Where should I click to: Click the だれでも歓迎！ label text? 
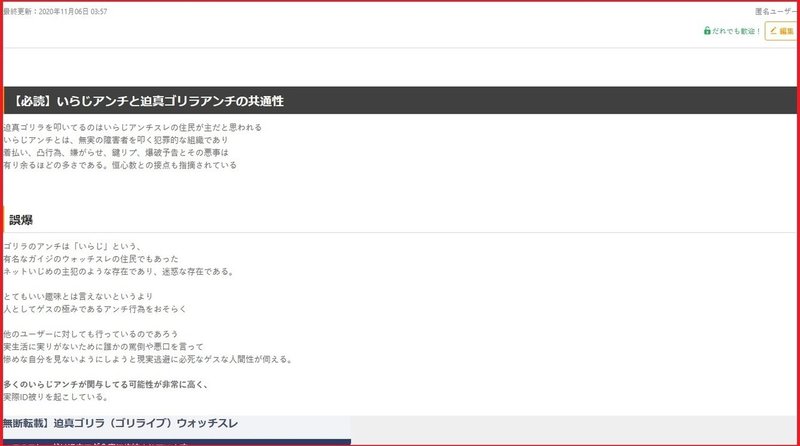pyautogui.click(x=736, y=31)
